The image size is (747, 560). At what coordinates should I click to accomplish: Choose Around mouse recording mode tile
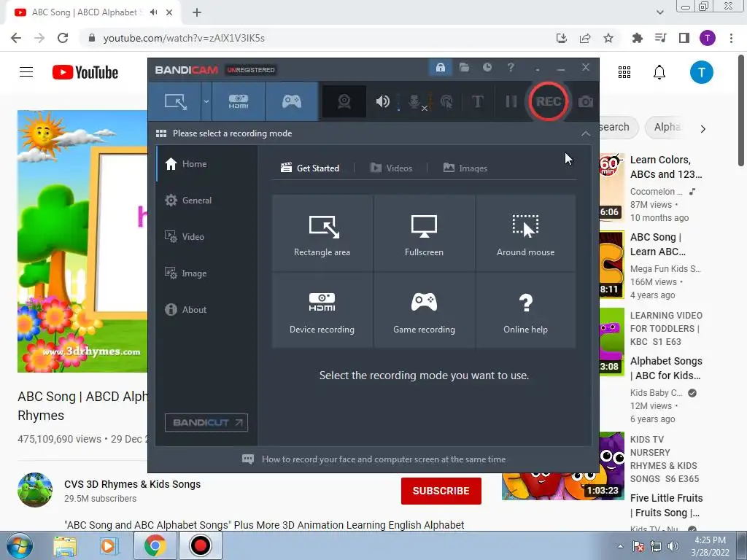click(x=525, y=233)
